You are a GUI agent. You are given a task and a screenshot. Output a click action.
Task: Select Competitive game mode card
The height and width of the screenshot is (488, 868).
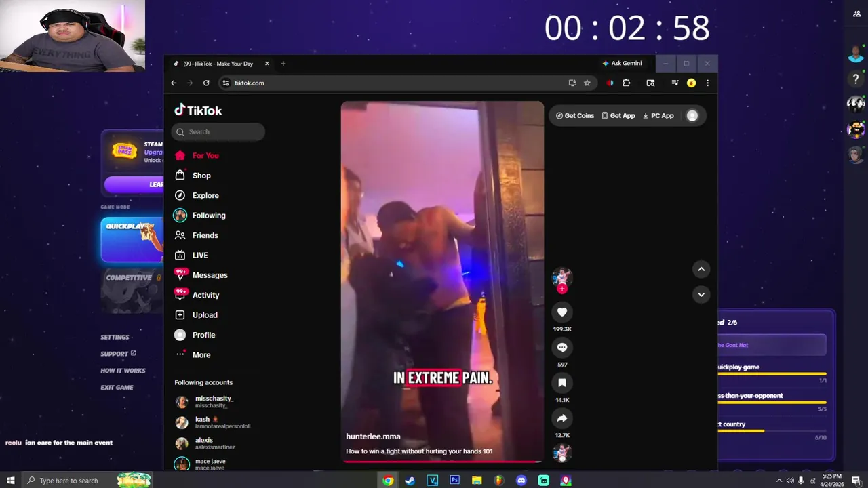(132, 291)
